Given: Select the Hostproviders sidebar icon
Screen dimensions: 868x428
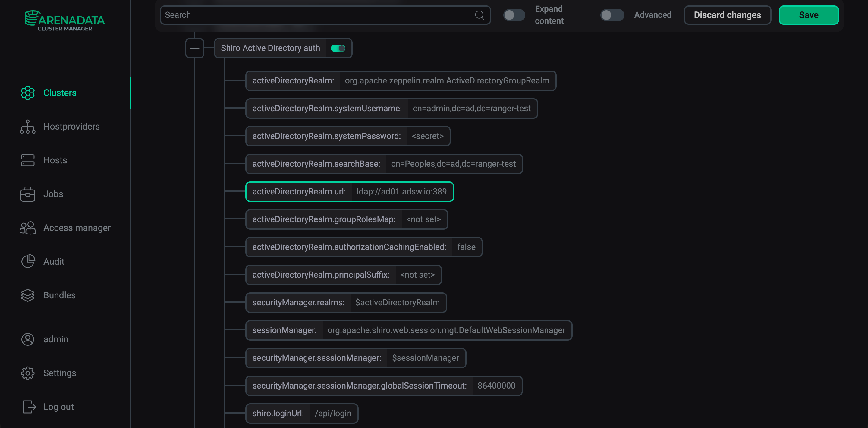Looking at the screenshot, I should [27, 126].
